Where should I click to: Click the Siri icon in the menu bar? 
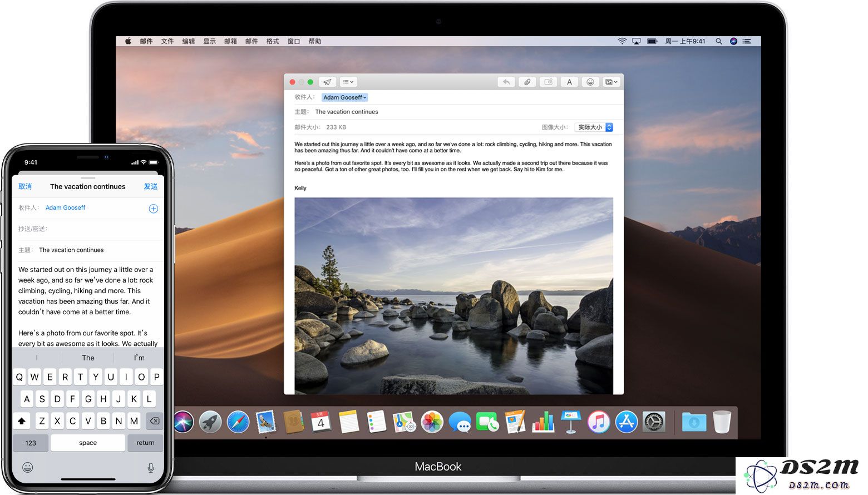[733, 41]
